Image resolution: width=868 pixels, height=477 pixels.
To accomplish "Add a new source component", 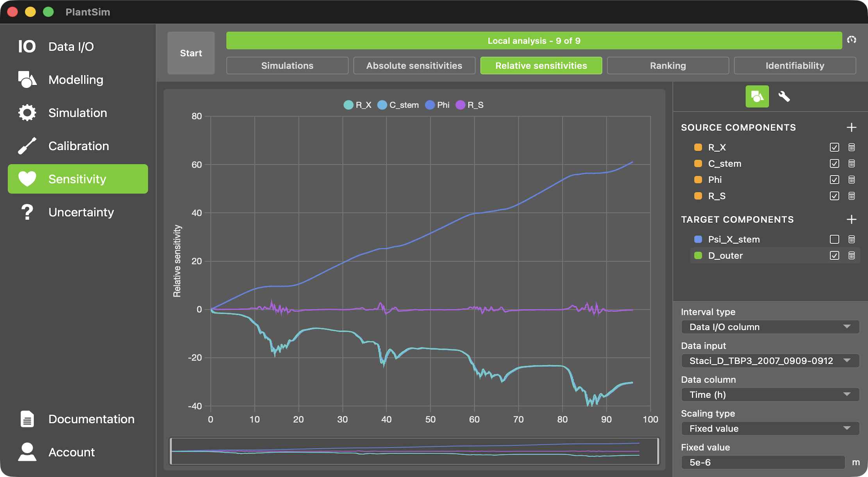I will (852, 127).
